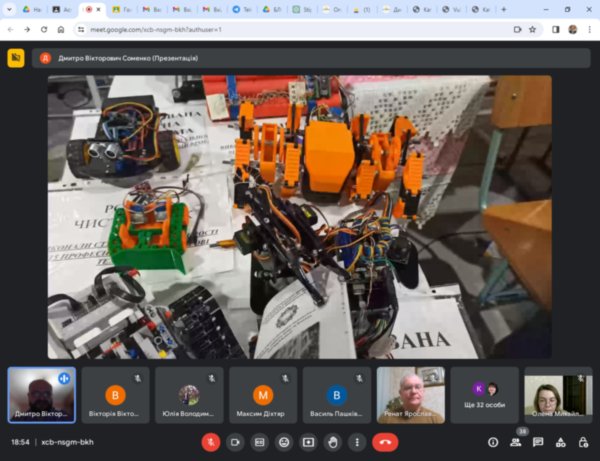Open the meeting details info icon
The height and width of the screenshot is (461, 600).
tap(493, 441)
